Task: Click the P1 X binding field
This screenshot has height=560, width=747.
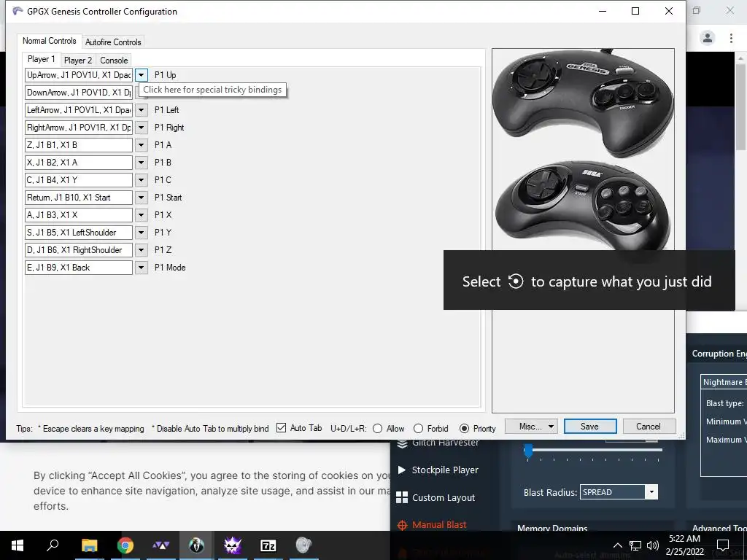Action: (x=79, y=215)
